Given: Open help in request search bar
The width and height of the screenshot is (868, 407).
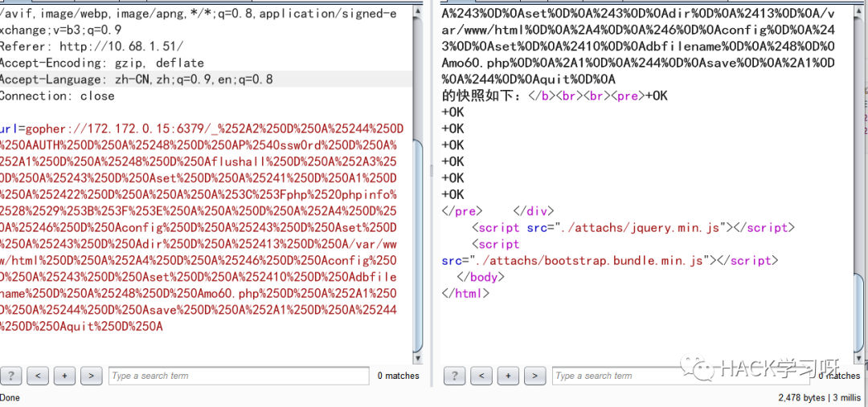Looking at the screenshot, I should [x=10, y=376].
